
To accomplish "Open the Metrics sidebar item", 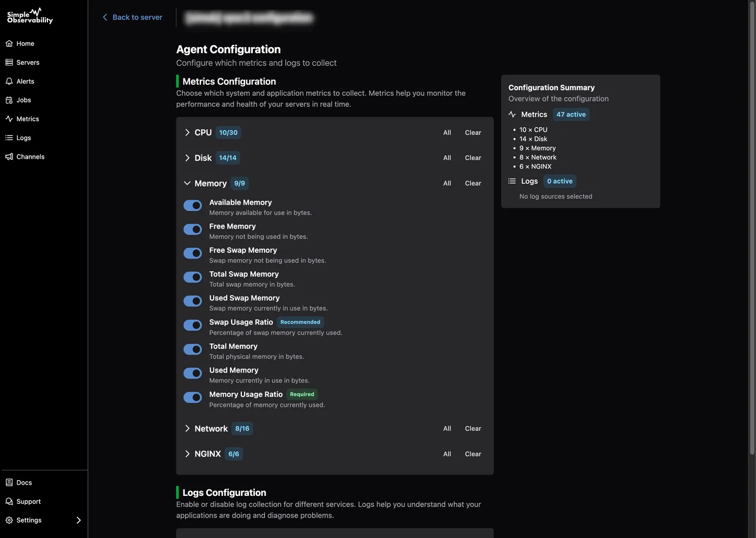I will 26,119.
